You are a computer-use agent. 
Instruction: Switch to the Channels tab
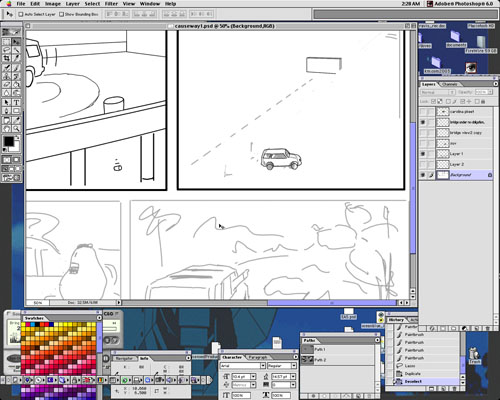pyautogui.click(x=449, y=84)
